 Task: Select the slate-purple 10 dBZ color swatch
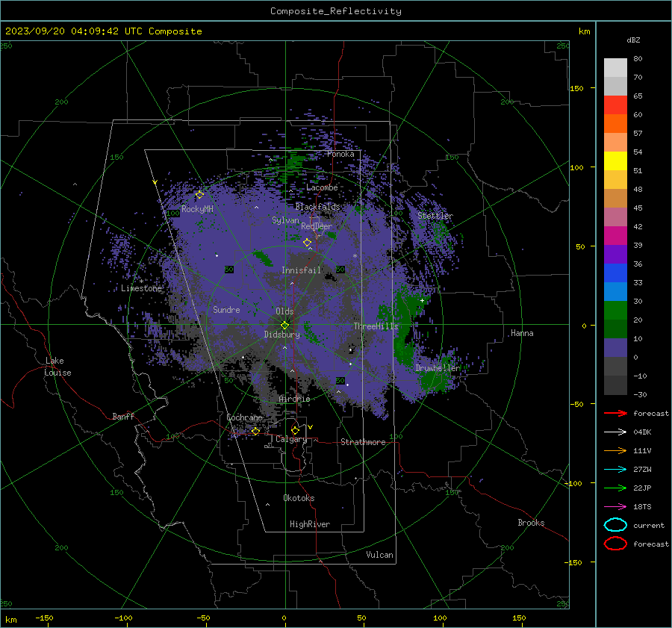(x=615, y=347)
